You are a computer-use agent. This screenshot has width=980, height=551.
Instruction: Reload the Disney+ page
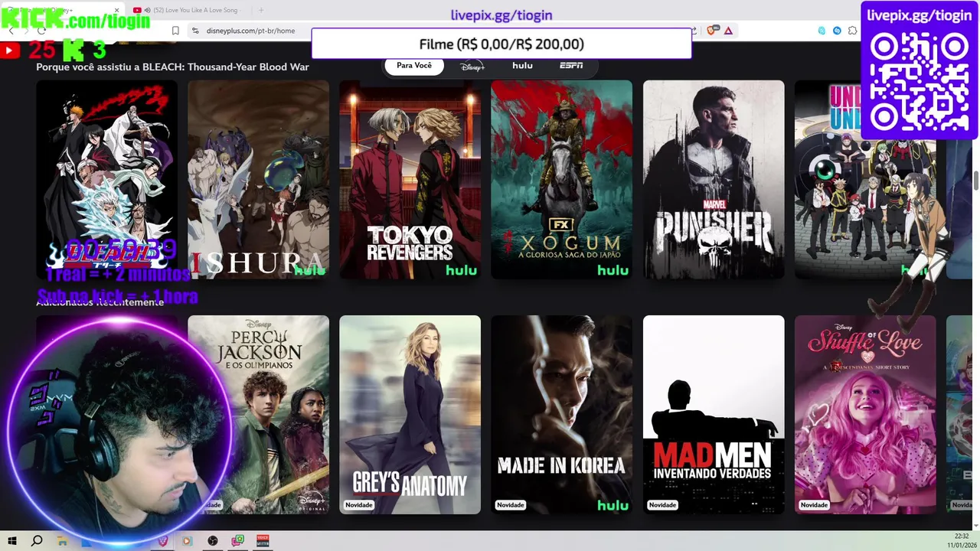click(42, 31)
